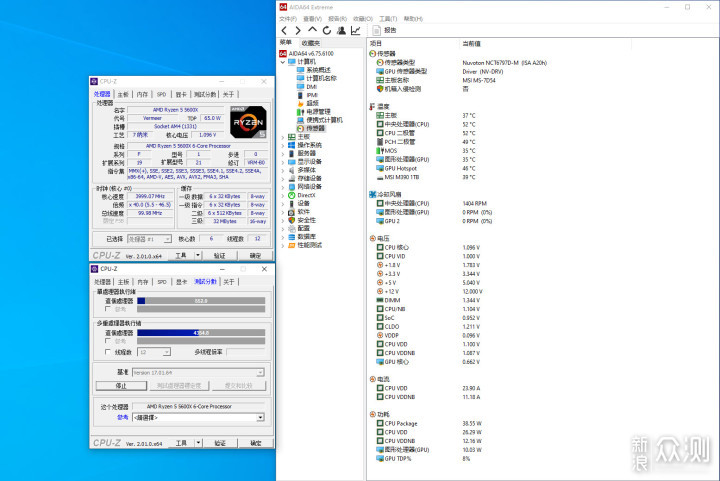Click the 报告 report toolbar button
The image size is (720, 481).
(384, 30)
